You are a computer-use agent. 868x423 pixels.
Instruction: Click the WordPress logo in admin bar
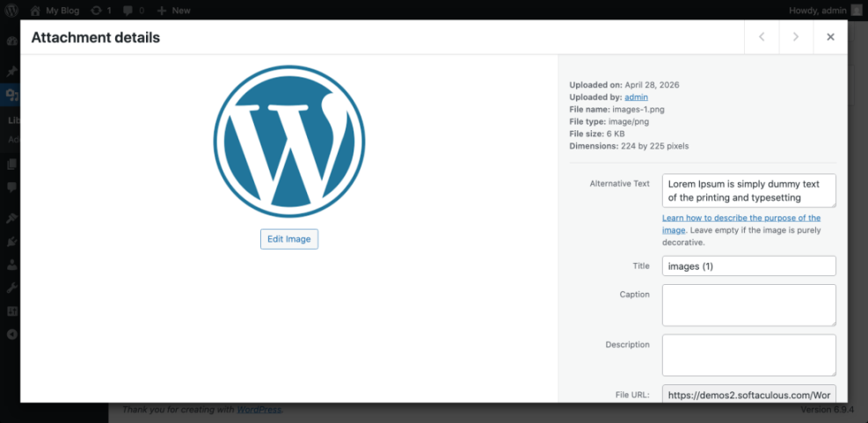pyautogui.click(x=11, y=10)
